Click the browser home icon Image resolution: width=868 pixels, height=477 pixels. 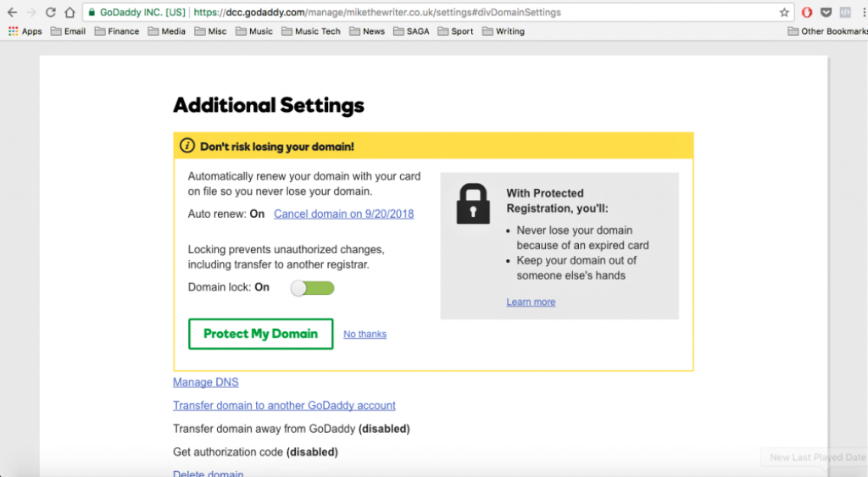point(70,13)
